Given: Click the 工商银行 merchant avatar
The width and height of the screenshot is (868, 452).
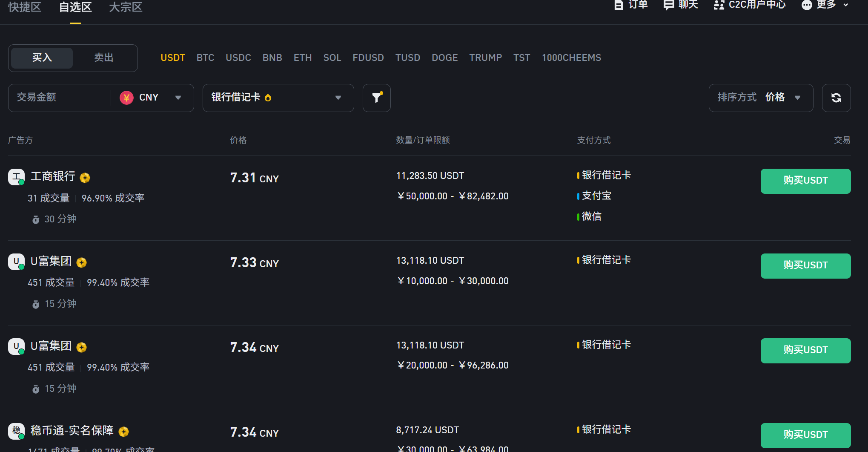Looking at the screenshot, I should 16,177.
